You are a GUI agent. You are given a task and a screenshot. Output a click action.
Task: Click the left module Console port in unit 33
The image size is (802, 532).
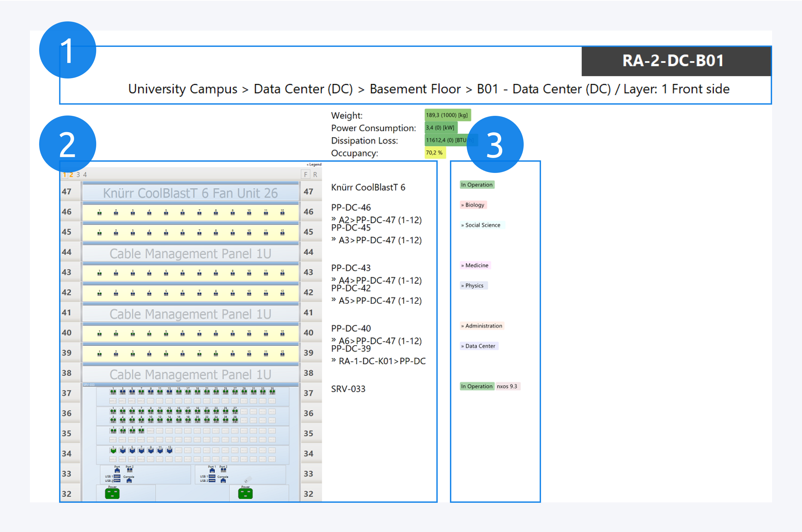[129, 480]
